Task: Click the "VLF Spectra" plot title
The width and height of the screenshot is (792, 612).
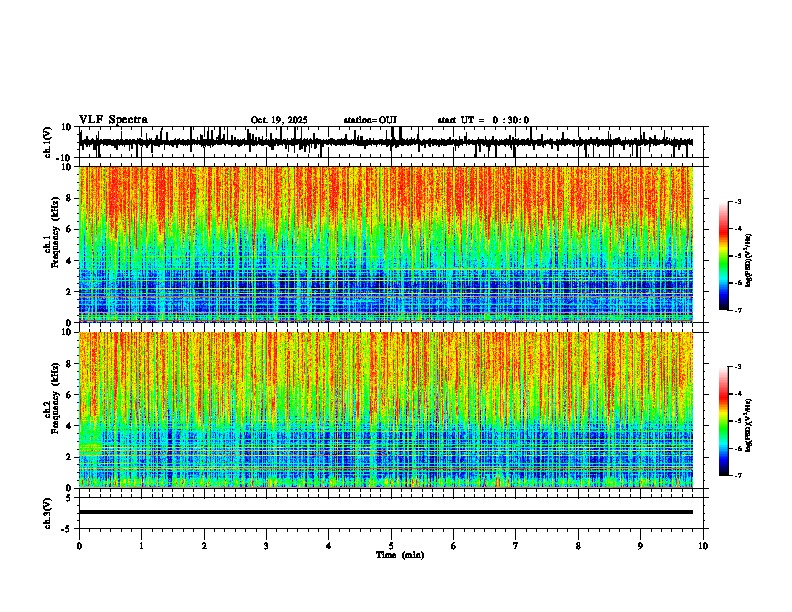Action: tap(113, 120)
